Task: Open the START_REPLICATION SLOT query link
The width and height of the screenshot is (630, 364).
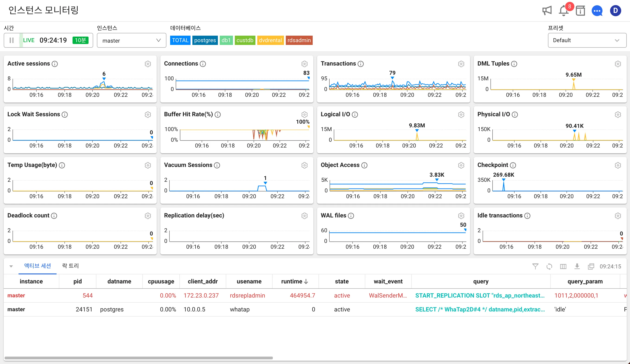Action: [480, 295]
